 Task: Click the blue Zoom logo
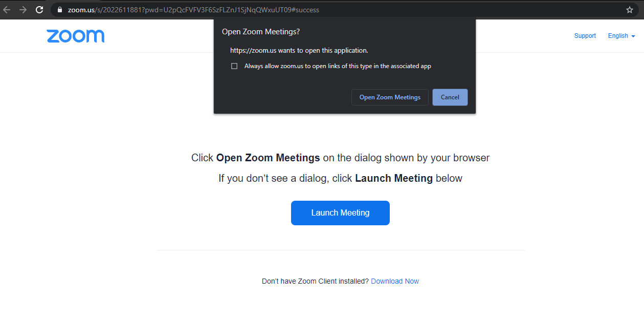point(76,36)
